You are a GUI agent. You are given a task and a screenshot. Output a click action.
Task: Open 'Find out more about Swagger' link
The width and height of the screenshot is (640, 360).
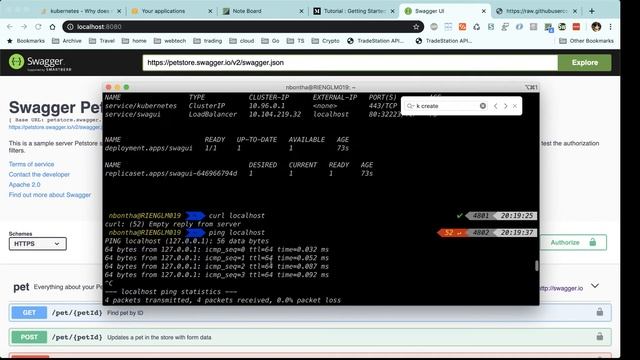click(50, 195)
